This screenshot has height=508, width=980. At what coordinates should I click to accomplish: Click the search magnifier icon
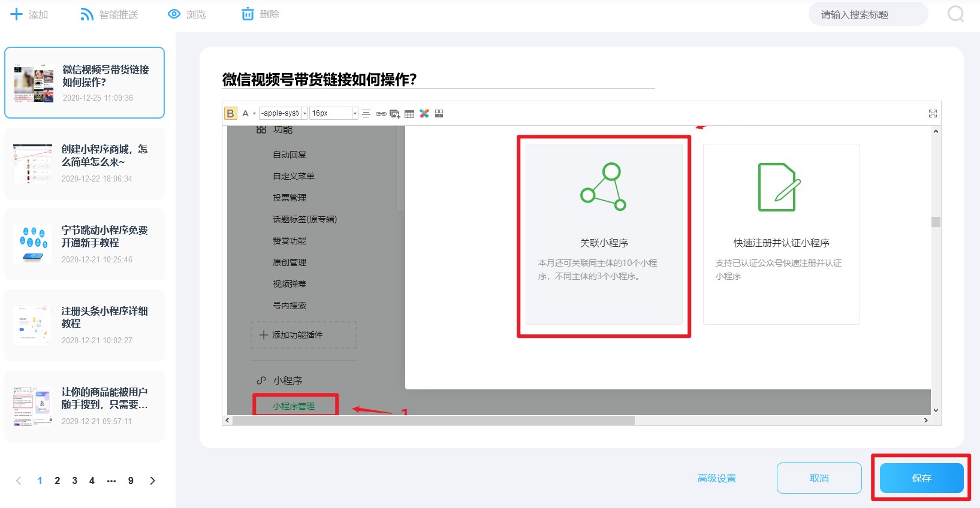click(x=956, y=14)
